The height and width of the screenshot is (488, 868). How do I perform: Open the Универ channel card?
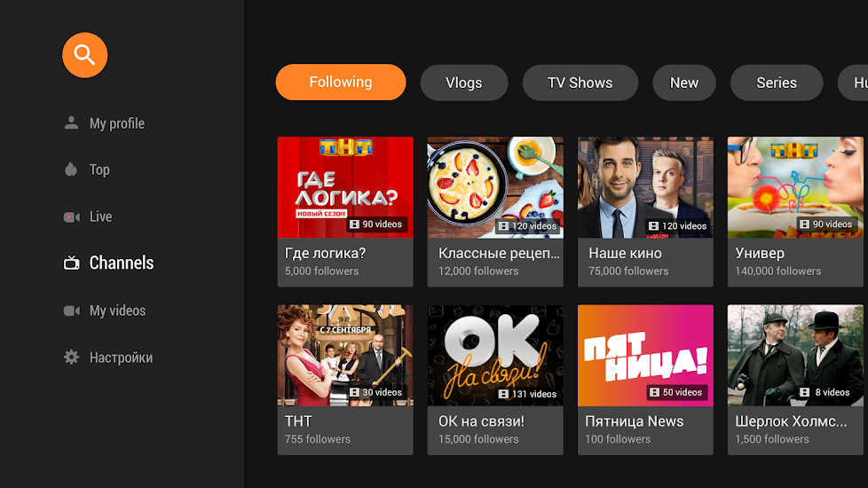point(795,212)
